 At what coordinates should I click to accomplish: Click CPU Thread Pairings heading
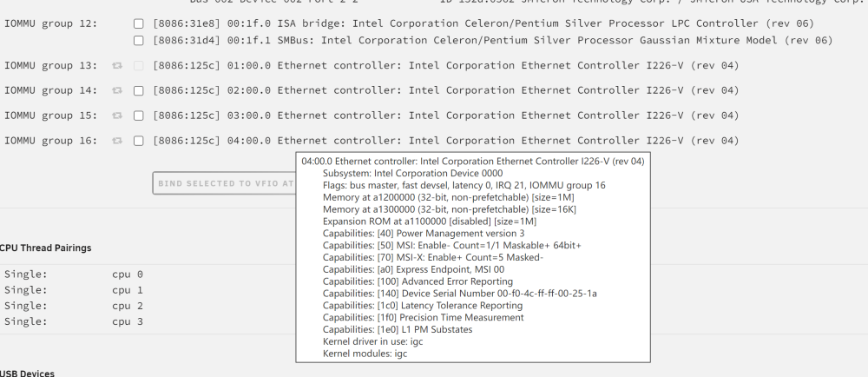click(x=45, y=248)
